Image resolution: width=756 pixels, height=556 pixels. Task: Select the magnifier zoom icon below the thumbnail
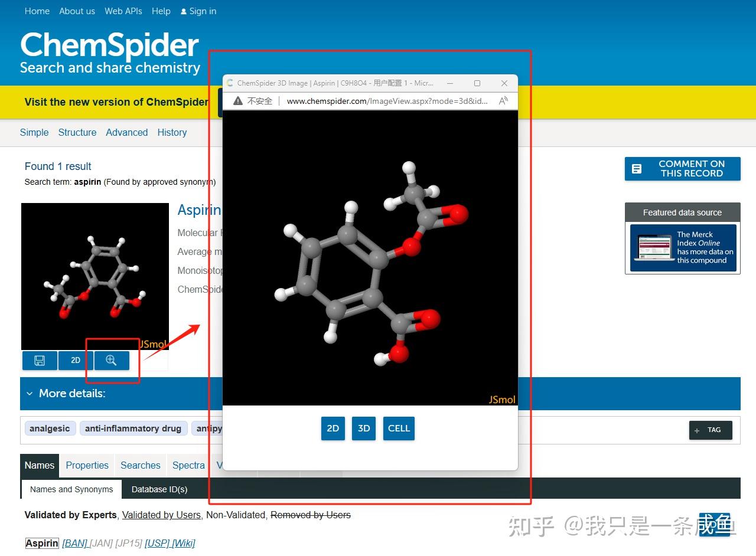(110, 360)
